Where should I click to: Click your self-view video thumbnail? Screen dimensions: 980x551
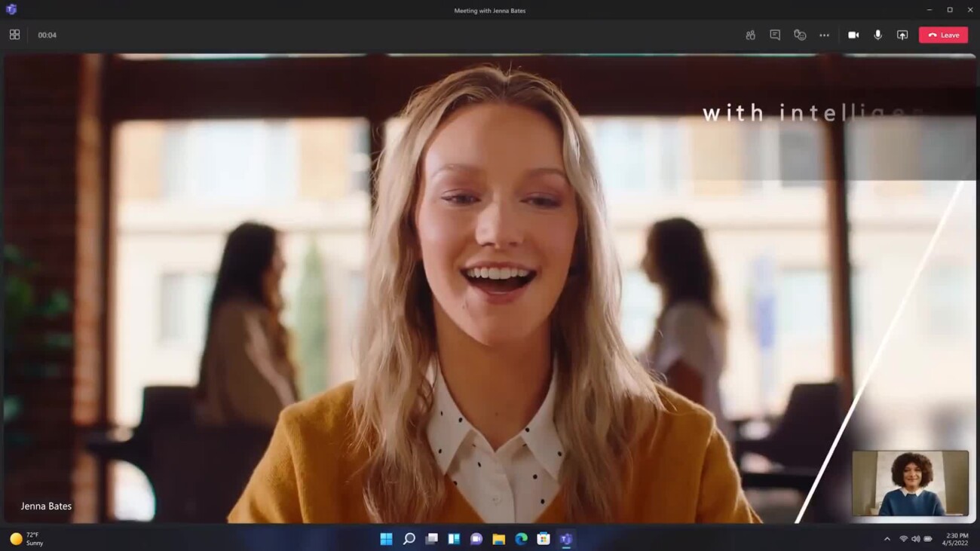pyautogui.click(x=910, y=483)
